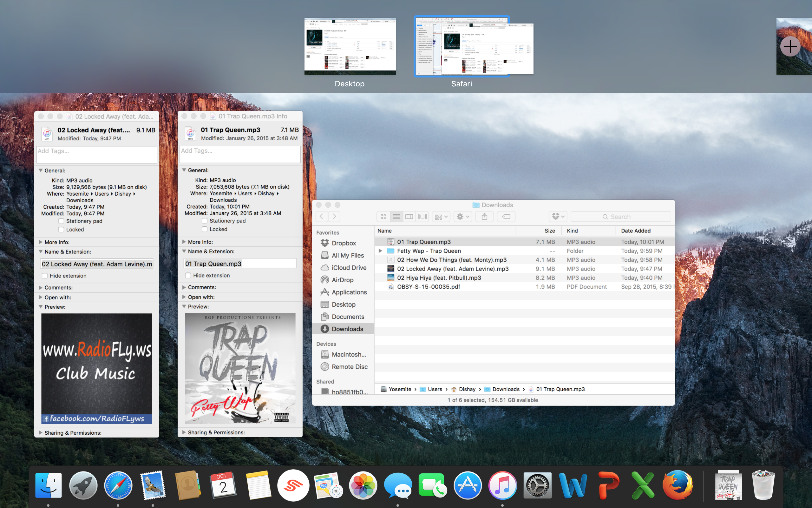Click the Finder Edit Tags button

click(x=506, y=217)
